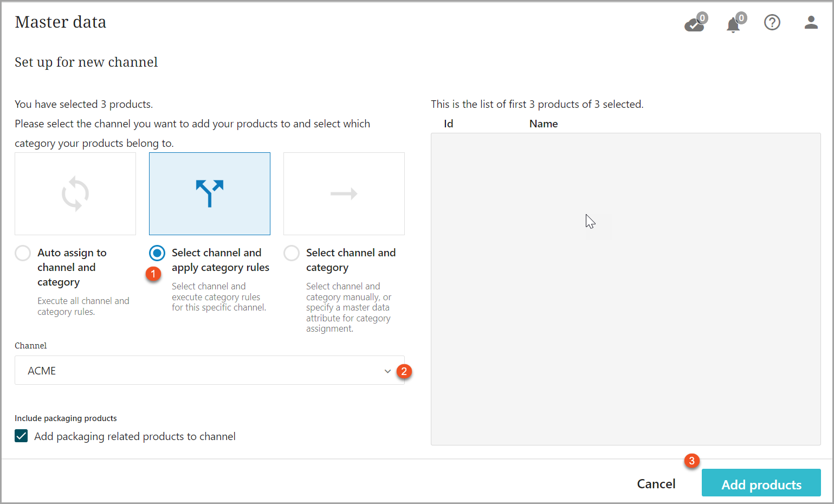The width and height of the screenshot is (834, 504).
Task: Select Auto assign to channel and category
Action: [23, 253]
